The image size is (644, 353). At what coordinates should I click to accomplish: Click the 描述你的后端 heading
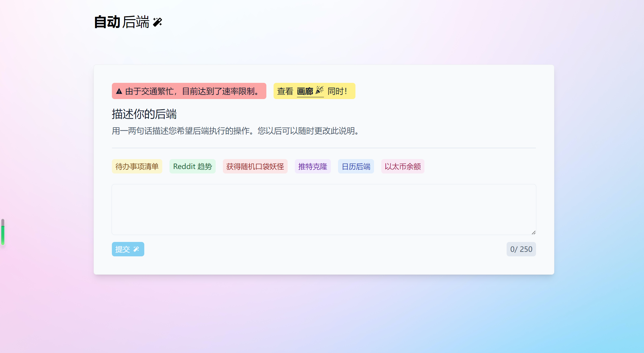coord(144,114)
